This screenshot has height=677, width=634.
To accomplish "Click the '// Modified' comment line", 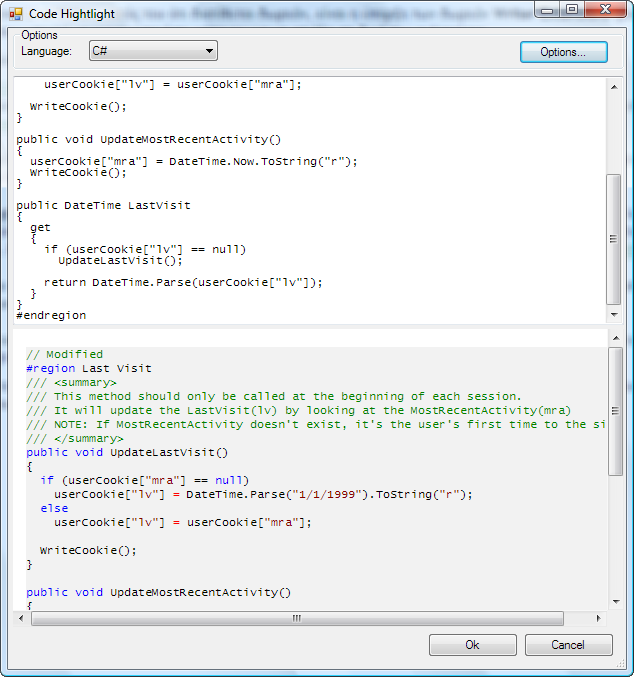I will (65, 354).
